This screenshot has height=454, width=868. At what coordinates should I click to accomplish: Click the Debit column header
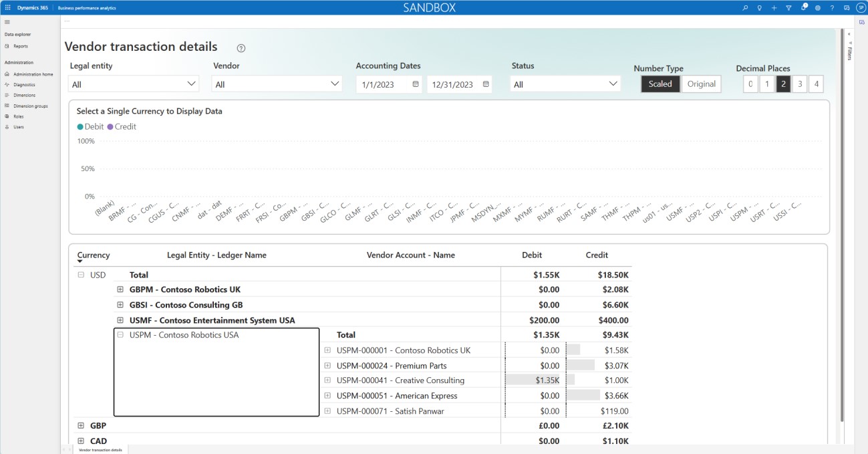(531, 255)
